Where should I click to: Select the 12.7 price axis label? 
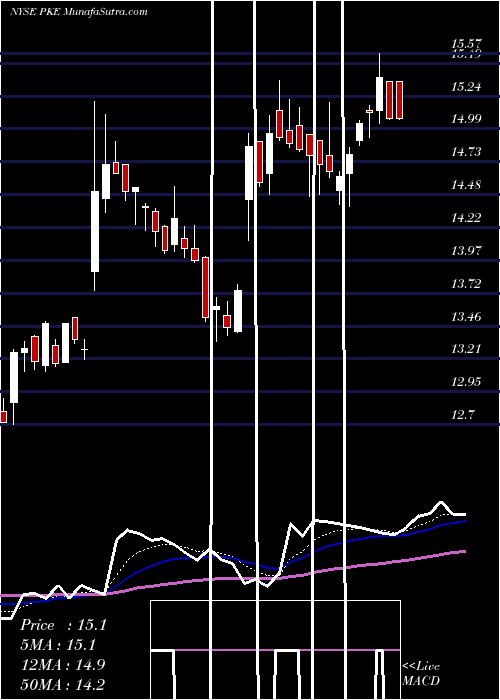(x=462, y=415)
